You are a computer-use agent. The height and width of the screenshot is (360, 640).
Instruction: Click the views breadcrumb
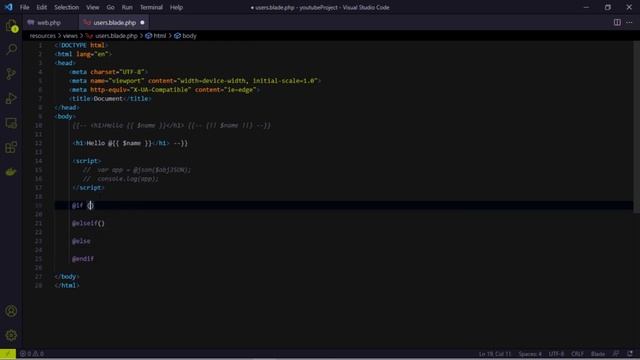[70, 36]
